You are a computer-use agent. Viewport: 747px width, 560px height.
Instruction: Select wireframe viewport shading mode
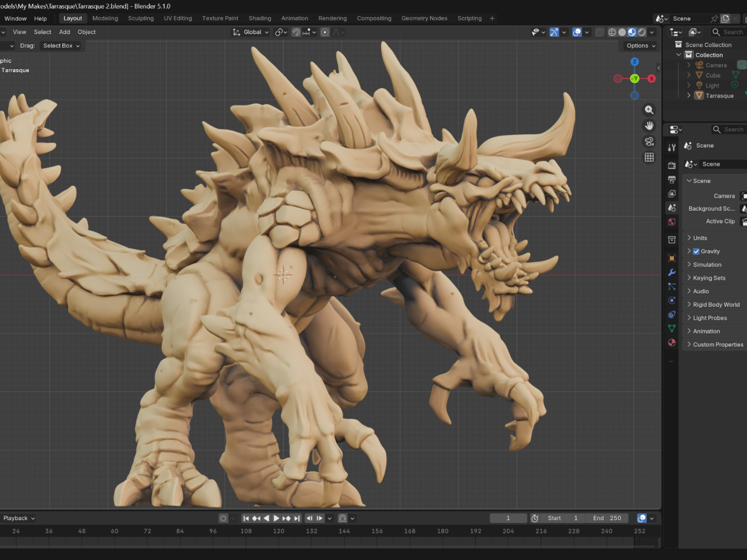click(x=612, y=32)
